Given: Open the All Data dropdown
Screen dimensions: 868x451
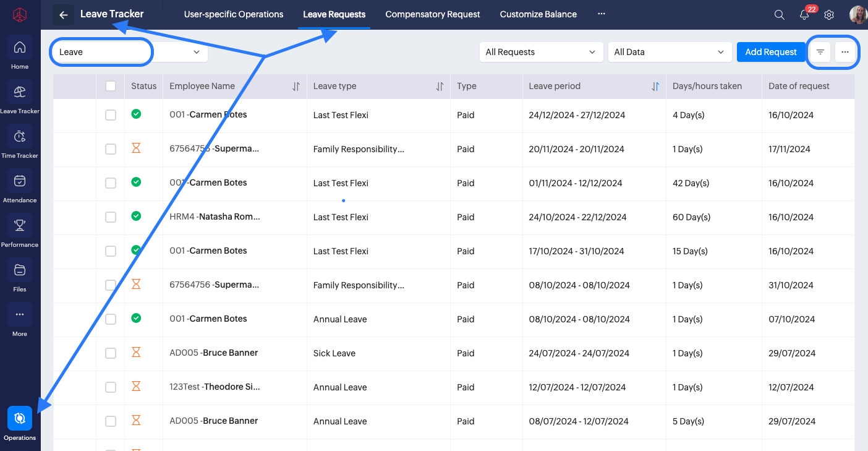Looking at the screenshot, I should coord(670,52).
